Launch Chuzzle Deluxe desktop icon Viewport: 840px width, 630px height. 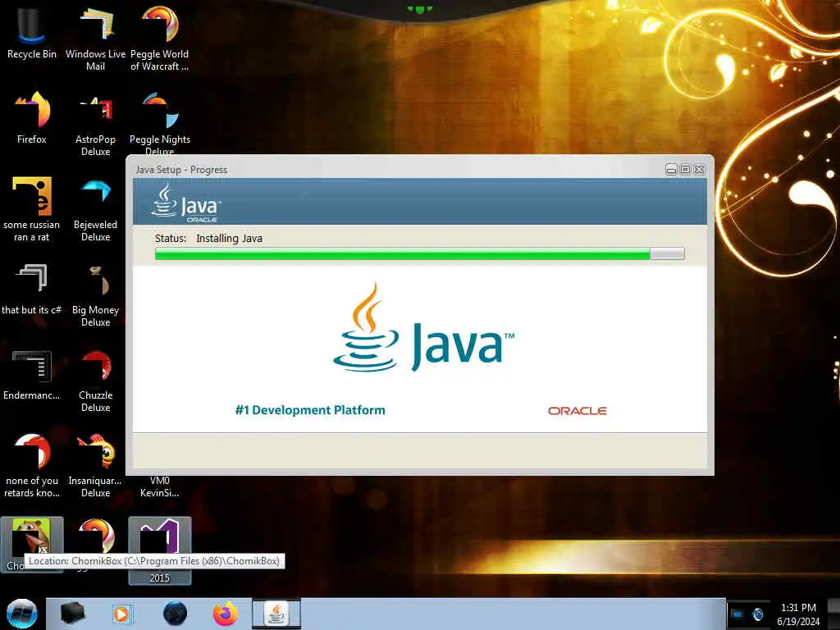click(x=95, y=381)
